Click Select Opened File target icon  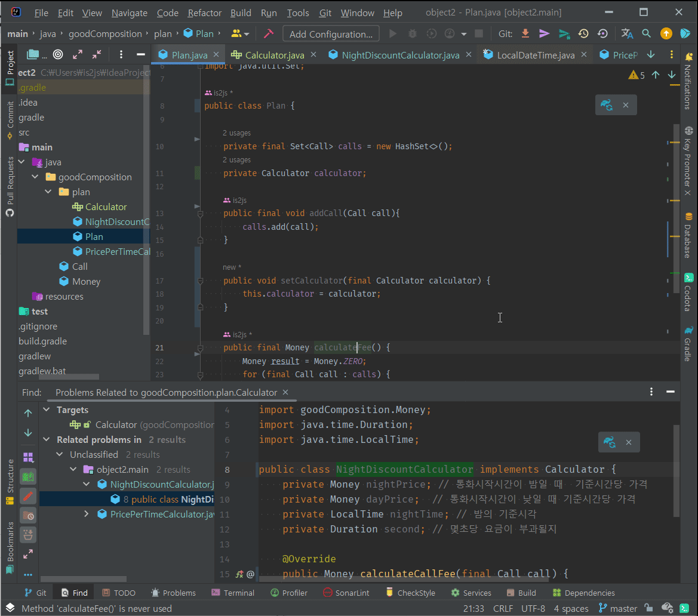(58, 55)
